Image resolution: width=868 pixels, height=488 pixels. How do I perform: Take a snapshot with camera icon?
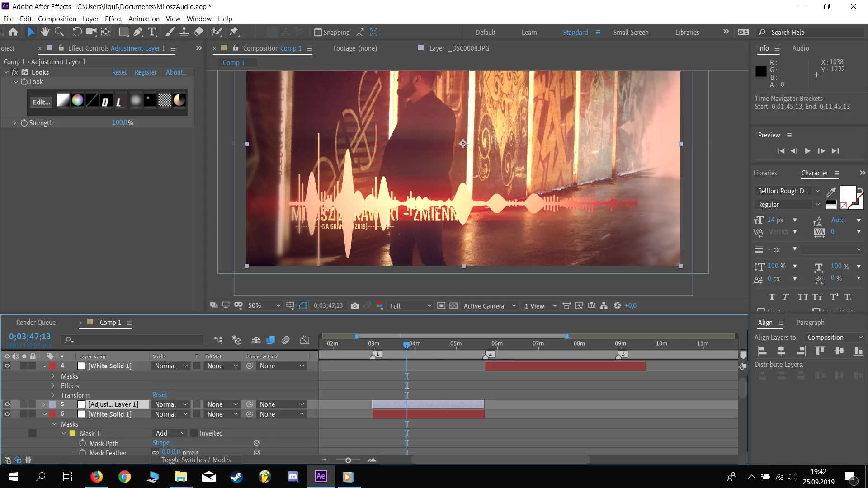355,306
